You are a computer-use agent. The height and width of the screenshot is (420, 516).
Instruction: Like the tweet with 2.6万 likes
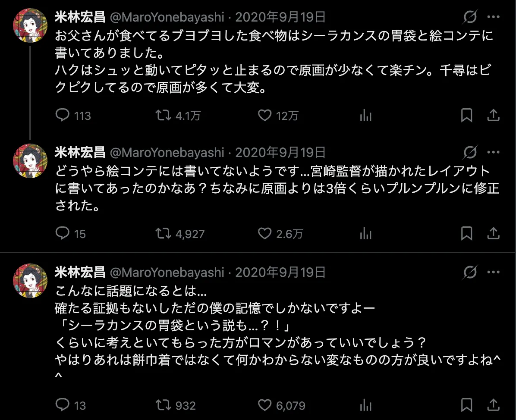coord(264,233)
